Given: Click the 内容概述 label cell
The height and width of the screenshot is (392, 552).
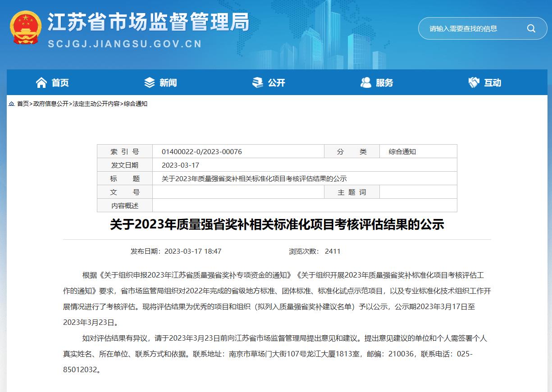Looking at the screenshot, I should click(125, 205).
